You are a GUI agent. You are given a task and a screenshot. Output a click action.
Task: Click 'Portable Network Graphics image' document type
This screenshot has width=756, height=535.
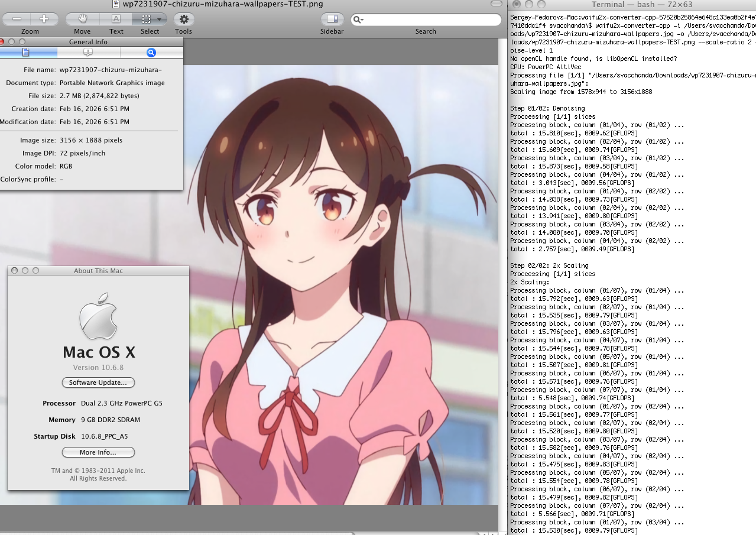[x=112, y=83]
